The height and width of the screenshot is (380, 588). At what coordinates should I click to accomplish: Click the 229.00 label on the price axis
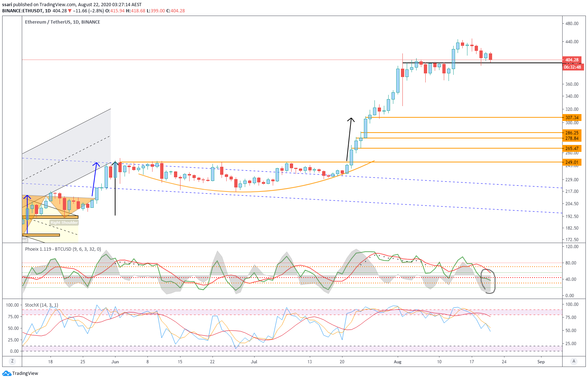click(x=572, y=180)
